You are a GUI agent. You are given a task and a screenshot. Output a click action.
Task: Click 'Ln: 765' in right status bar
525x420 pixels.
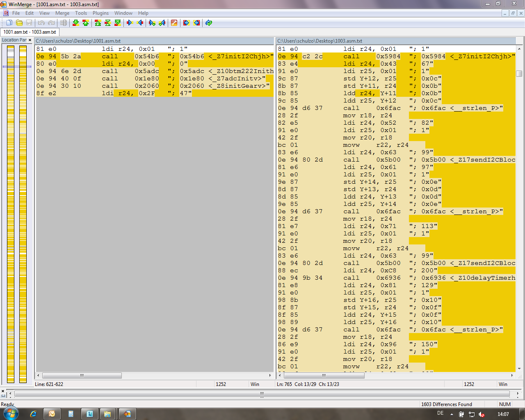284,384
